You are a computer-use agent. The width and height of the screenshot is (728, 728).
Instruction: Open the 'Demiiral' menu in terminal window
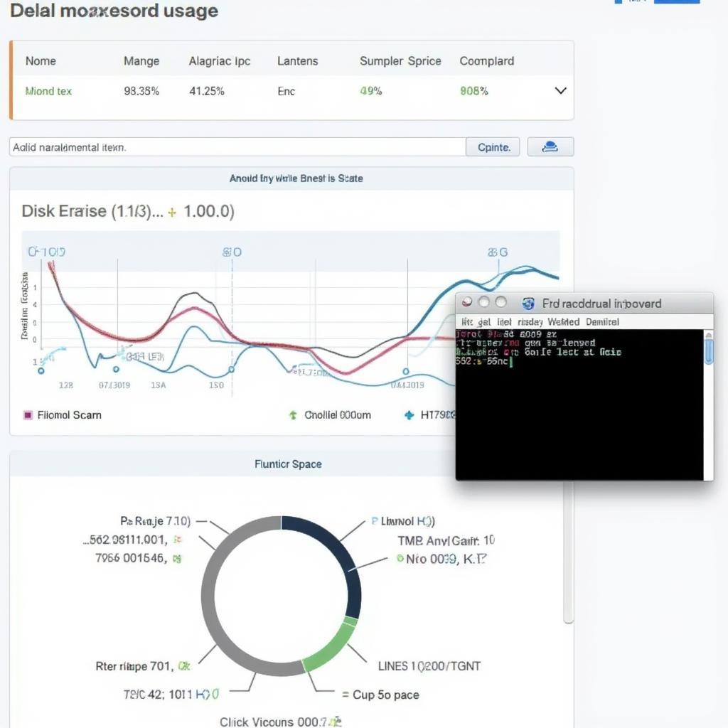602,322
